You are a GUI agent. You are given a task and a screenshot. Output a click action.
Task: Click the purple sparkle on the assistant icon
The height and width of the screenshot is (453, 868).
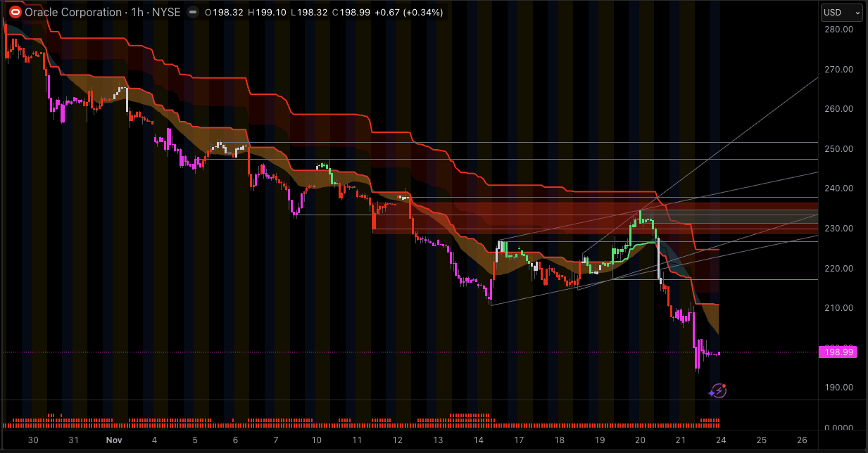(x=712, y=393)
